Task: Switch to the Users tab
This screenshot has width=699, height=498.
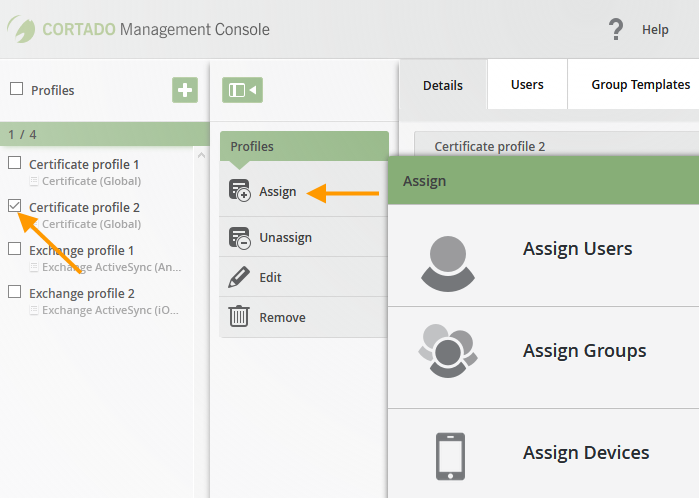Action: coord(527,84)
